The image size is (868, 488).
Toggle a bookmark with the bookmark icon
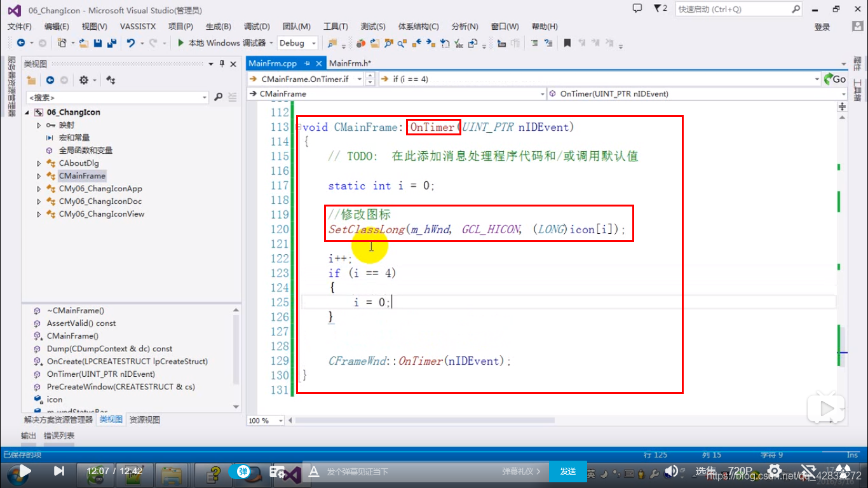[x=567, y=43]
